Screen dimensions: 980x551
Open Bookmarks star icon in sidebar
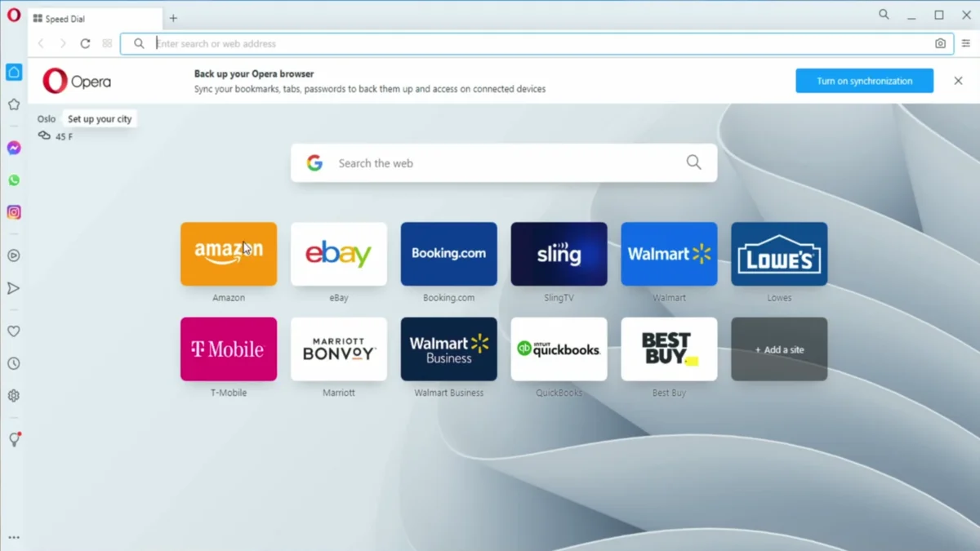coord(14,104)
